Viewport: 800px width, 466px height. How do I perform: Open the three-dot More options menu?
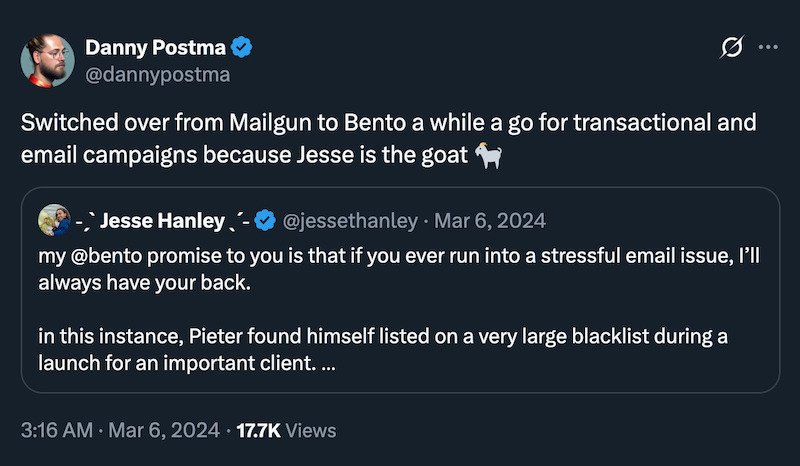click(768, 47)
